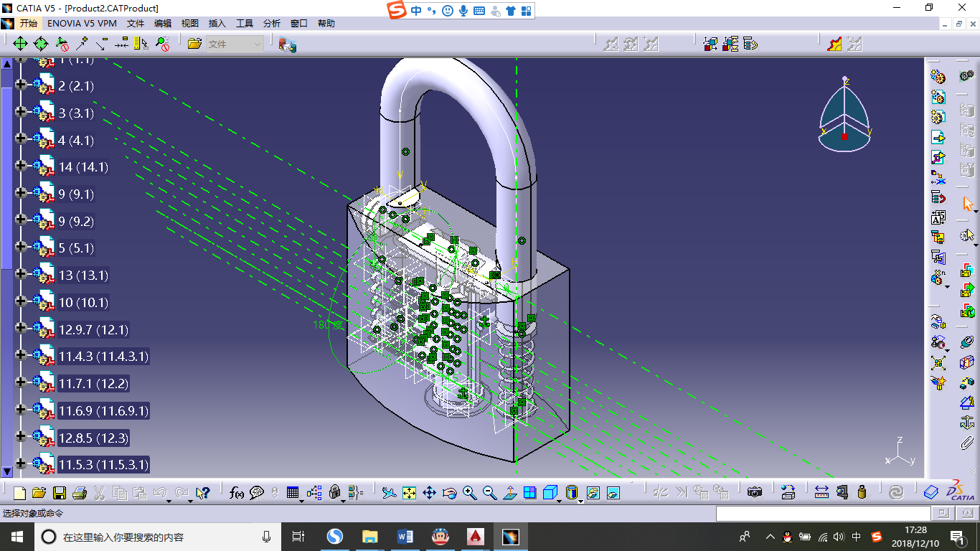The height and width of the screenshot is (551, 980).
Task: Click the Fit All In icon
Action: coord(409,493)
